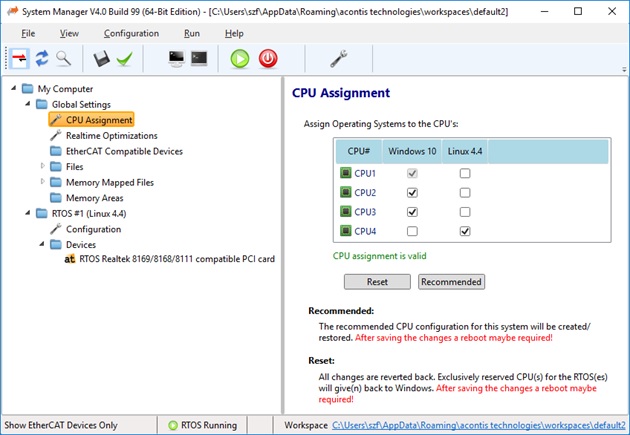Click the Global Settings folder icon
The image size is (630, 435).
[x=42, y=104]
